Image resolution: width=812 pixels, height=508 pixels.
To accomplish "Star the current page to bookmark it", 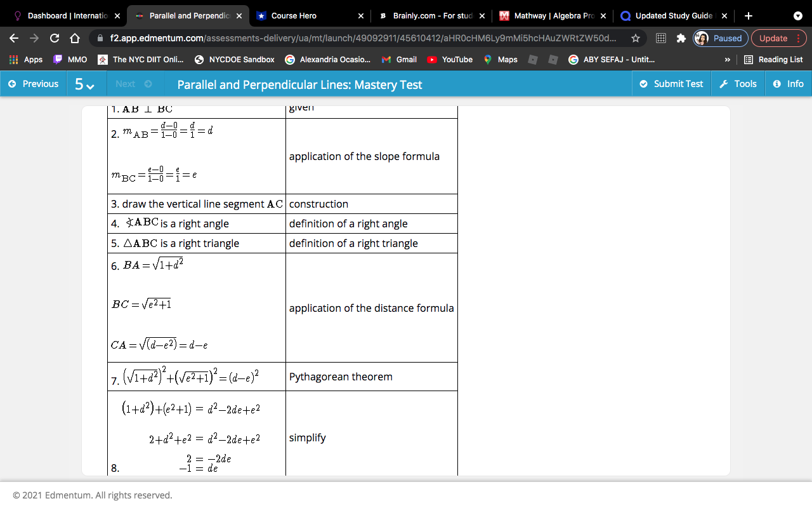I will click(x=635, y=38).
